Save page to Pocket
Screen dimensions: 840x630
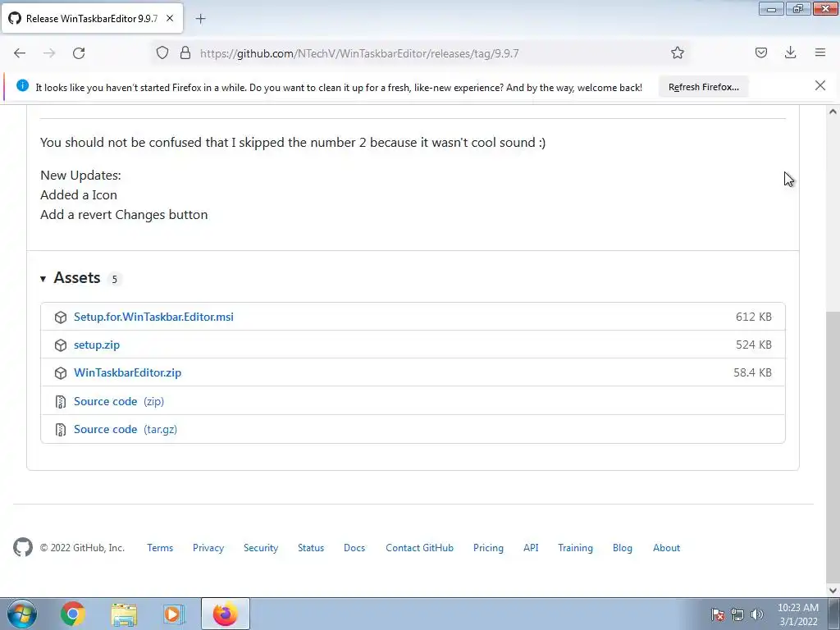pyautogui.click(x=760, y=52)
